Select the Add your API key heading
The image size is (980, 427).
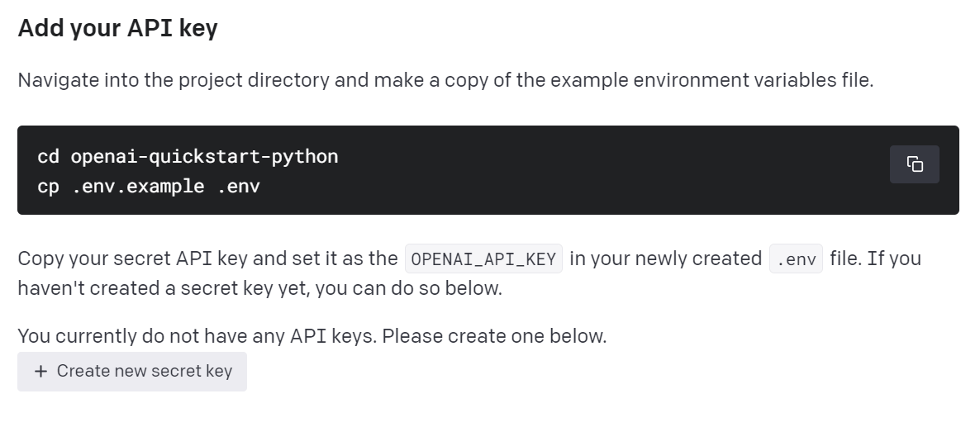click(117, 28)
